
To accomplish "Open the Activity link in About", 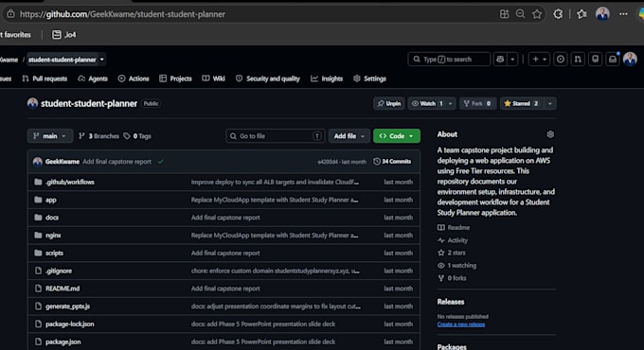I will [453, 240].
